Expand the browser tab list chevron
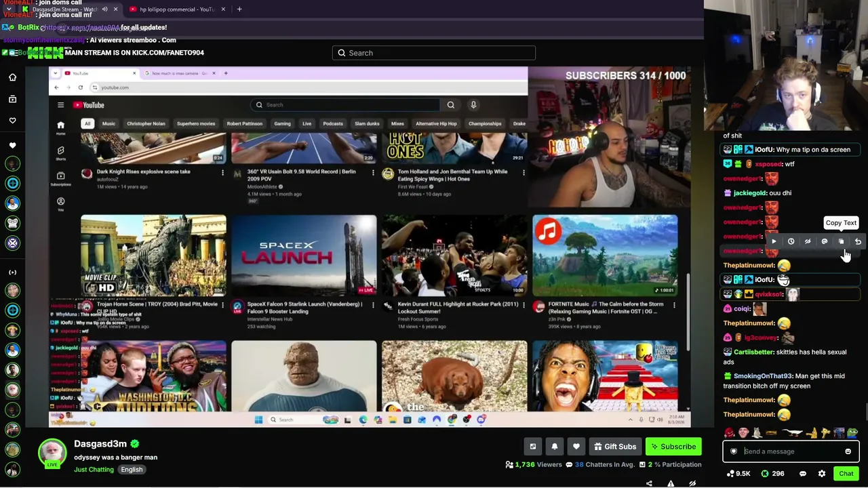This screenshot has width=868, height=488. [8, 9]
